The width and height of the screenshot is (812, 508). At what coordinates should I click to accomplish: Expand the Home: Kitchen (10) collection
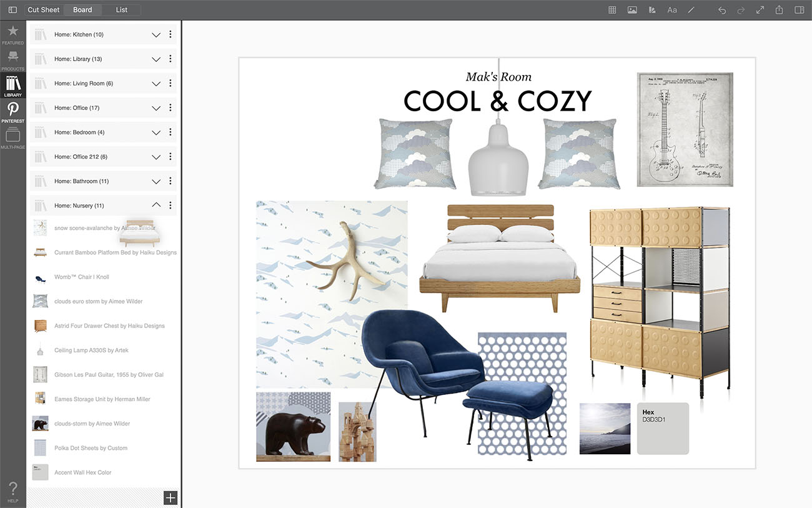pos(156,35)
